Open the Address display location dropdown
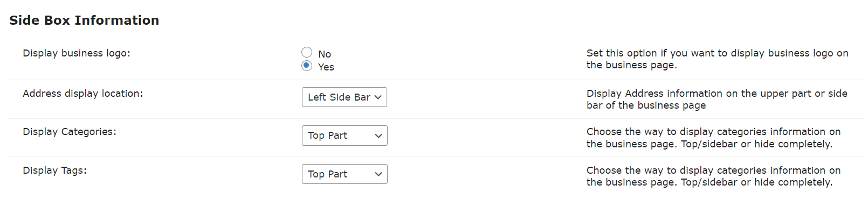868x199 pixels. [345, 97]
